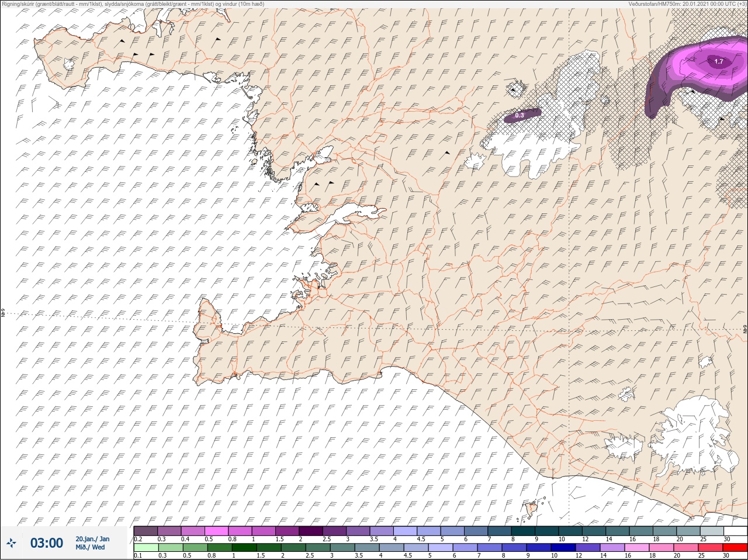The image size is (748, 560).
Task: Pick the pink 18 swatch in lower legend
Action: 661,548
